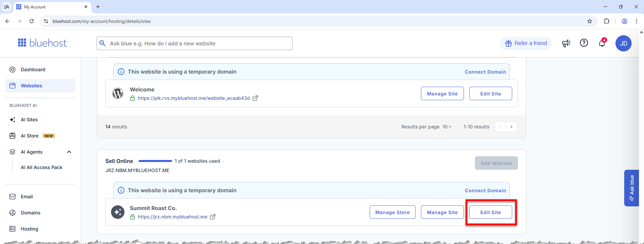This screenshot has width=644, height=244.
Task: Click Connect Domain for Welcome website
Action: [485, 72]
